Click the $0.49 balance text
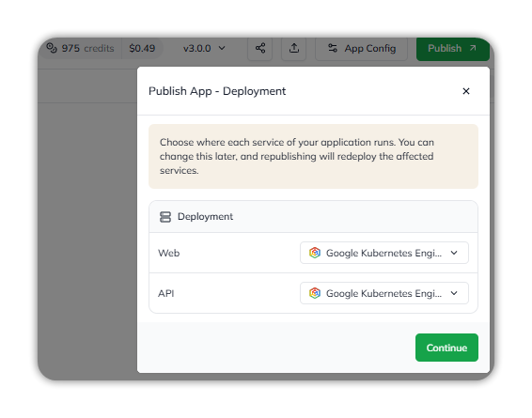Screen dimensions: 532x418 (x=142, y=48)
